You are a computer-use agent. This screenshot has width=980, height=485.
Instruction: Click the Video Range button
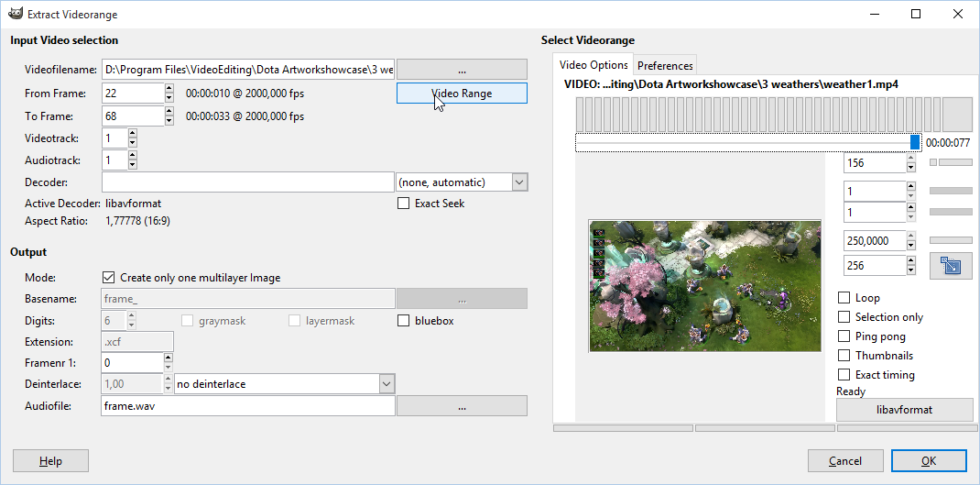pyautogui.click(x=462, y=94)
